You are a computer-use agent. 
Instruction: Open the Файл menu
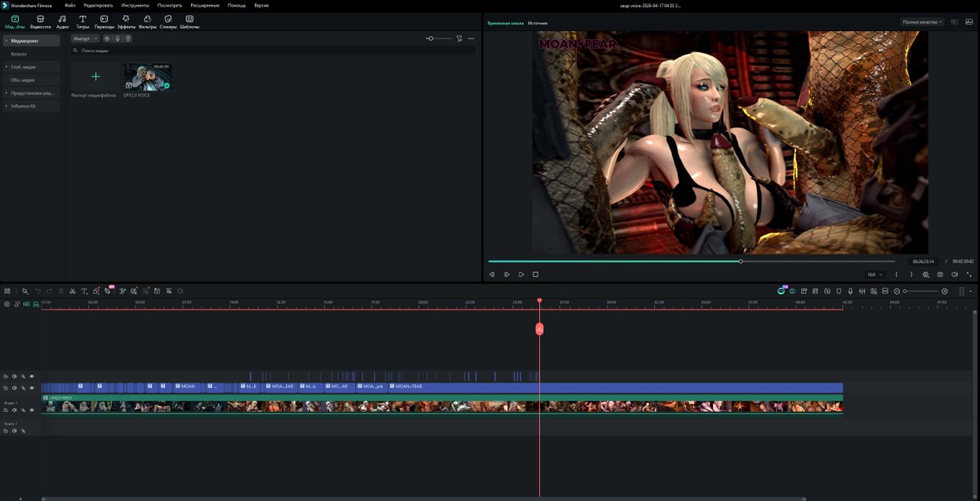[70, 5]
